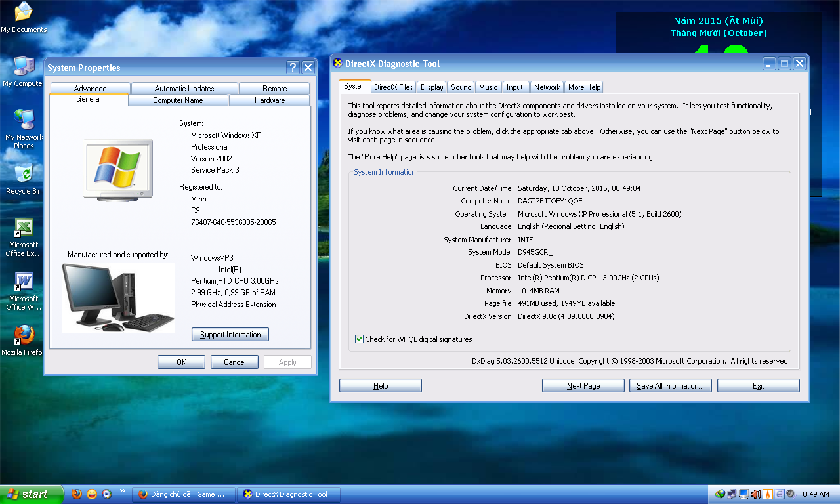
Task: Click Yahoo Messenger smiley in Quick Launch
Action: pos(92,494)
